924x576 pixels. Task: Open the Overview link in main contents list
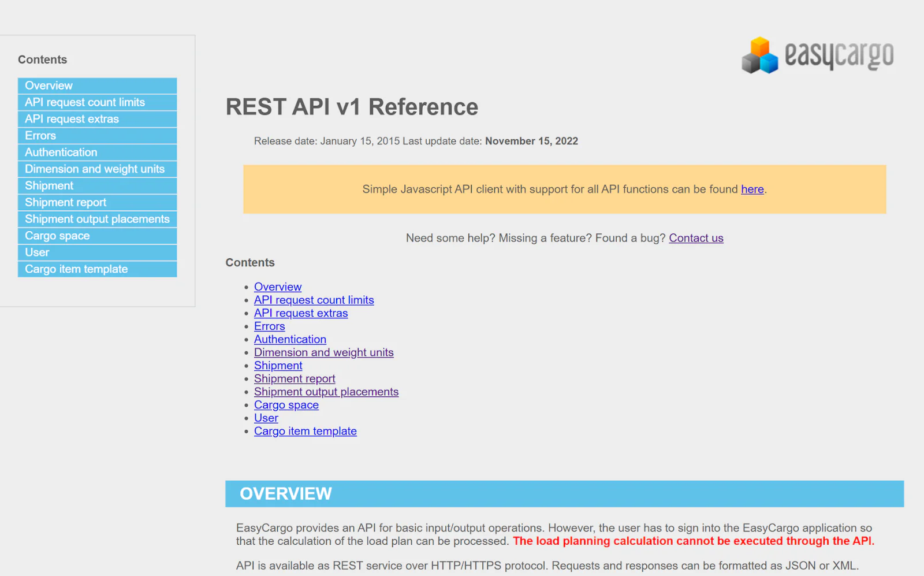coord(278,287)
